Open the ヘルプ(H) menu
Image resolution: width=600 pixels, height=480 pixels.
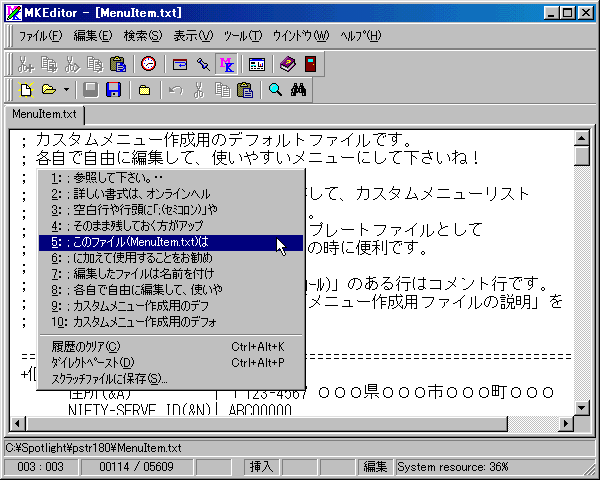pos(361,36)
